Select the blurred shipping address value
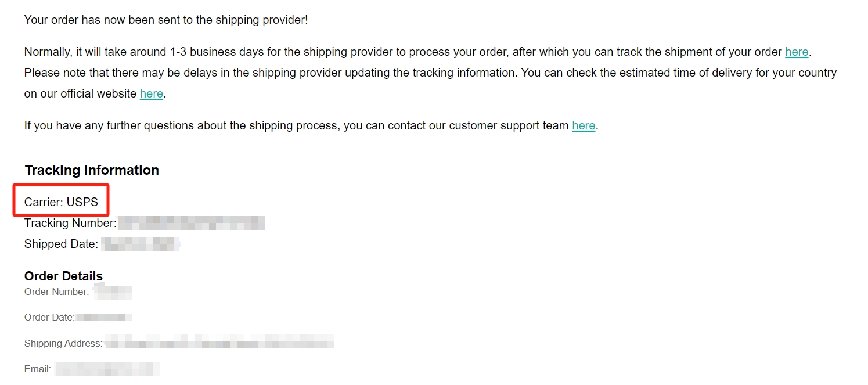 [219, 343]
